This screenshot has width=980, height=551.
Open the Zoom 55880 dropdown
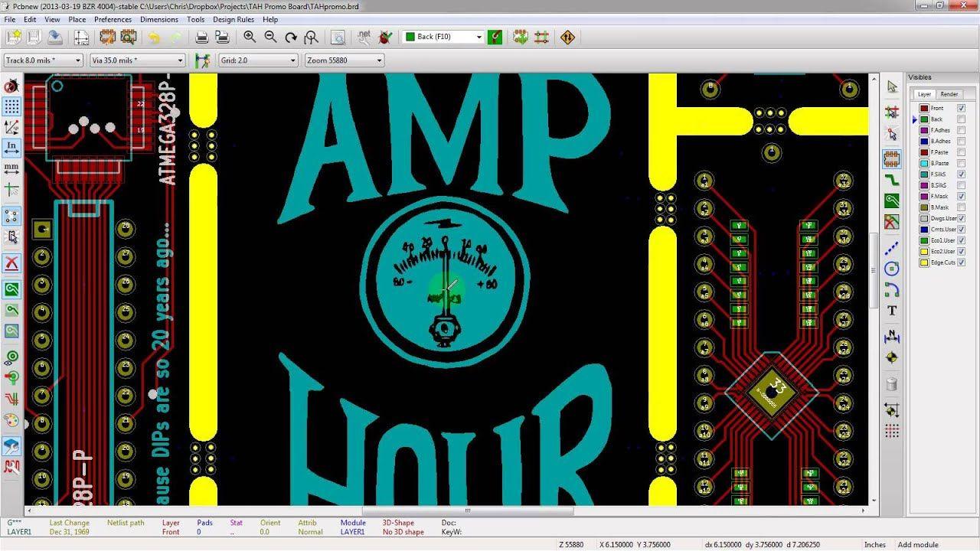344,60
